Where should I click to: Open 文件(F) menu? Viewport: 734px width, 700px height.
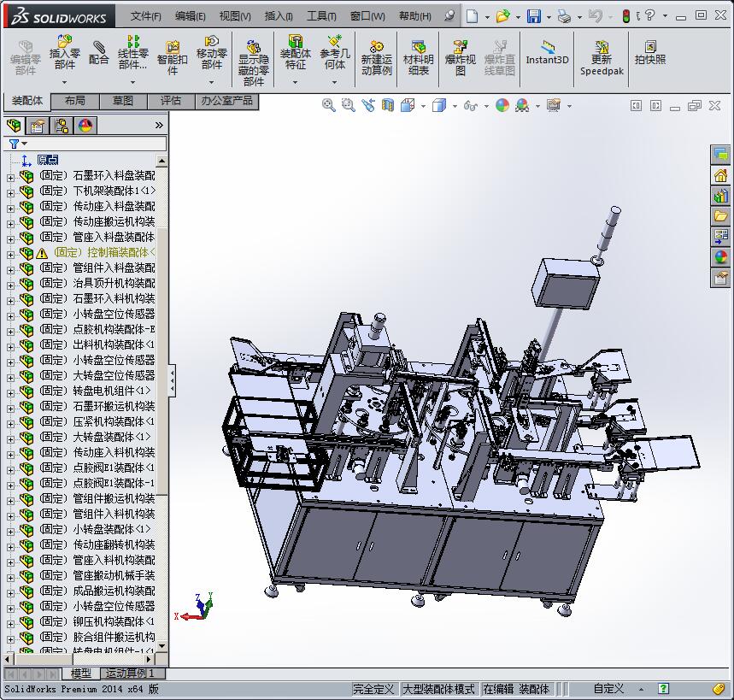pos(145,16)
